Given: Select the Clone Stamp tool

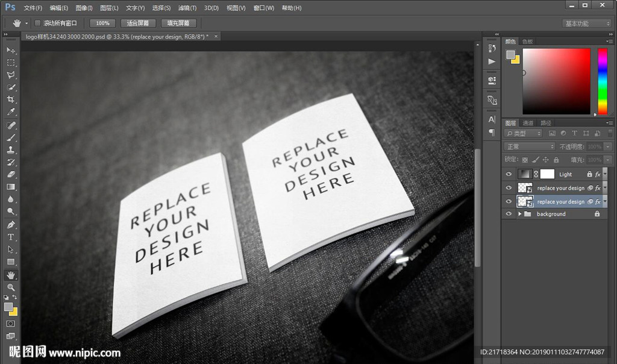Looking at the screenshot, I should 11,150.
